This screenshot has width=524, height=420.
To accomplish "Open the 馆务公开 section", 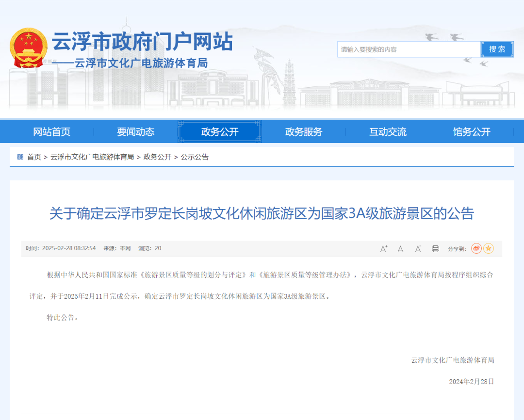I will pos(471,131).
